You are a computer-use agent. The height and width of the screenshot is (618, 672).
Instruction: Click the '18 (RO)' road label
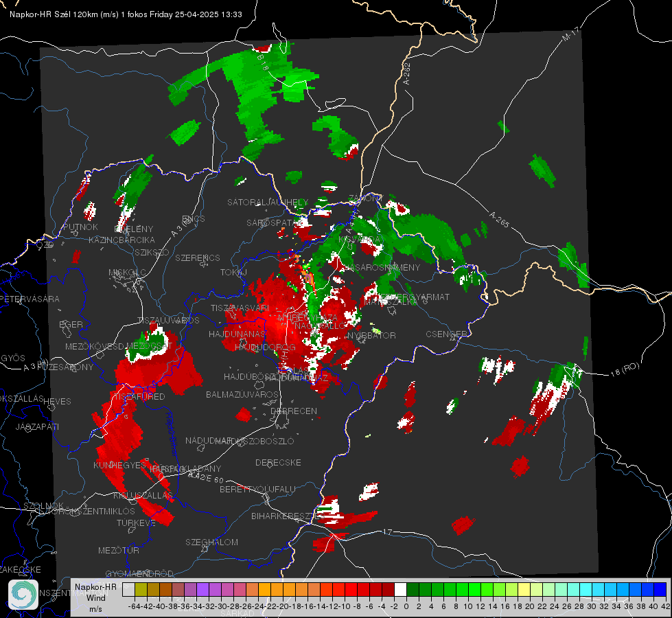pos(625,369)
